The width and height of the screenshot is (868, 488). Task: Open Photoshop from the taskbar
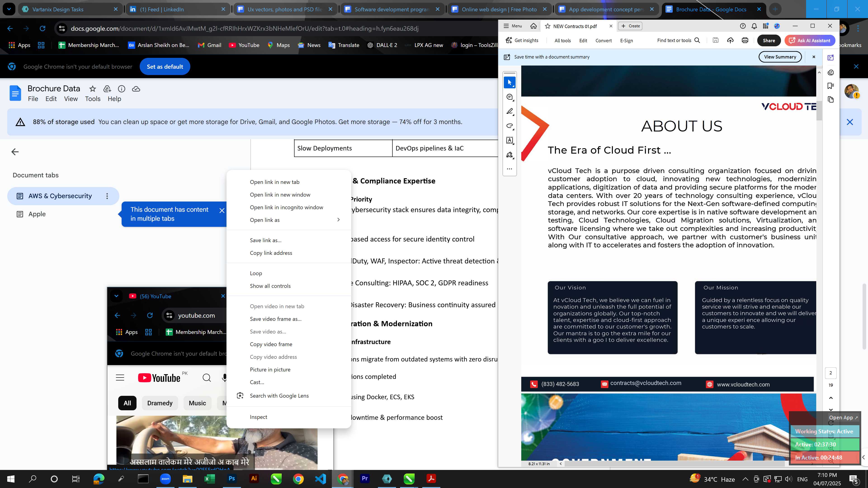232,479
